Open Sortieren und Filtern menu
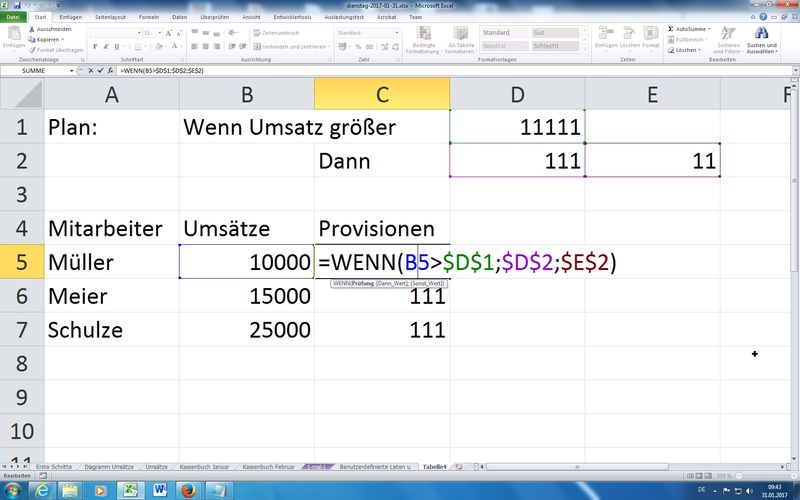 (728, 40)
